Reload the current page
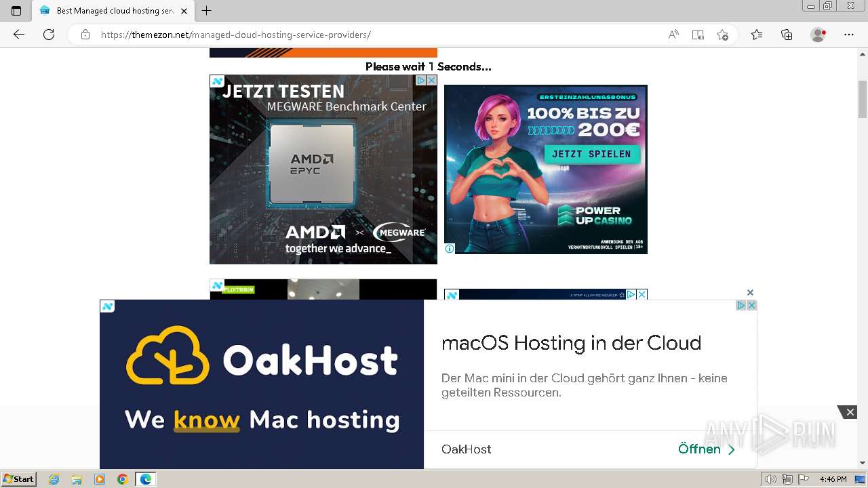868x488 pixels. pyautogui.click(x=49, y=35)
